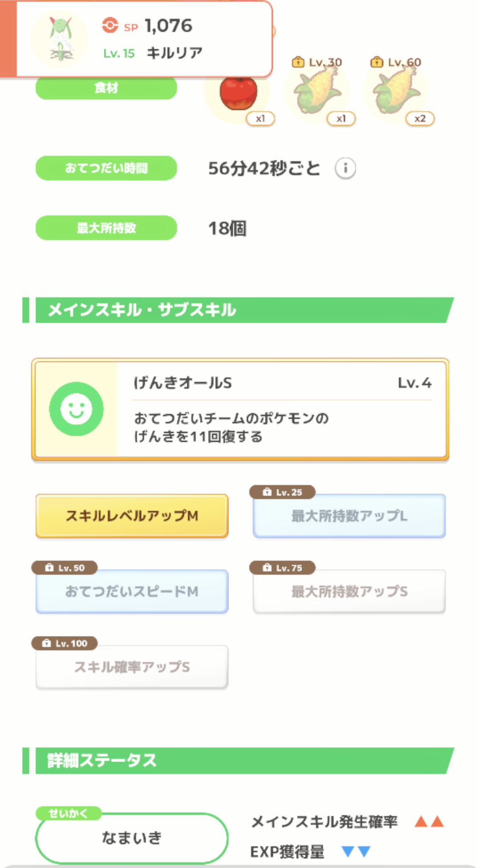Tap the げんきオールS main skill card
The height and width of the screenshot is (868, 477).
[240, 409]
